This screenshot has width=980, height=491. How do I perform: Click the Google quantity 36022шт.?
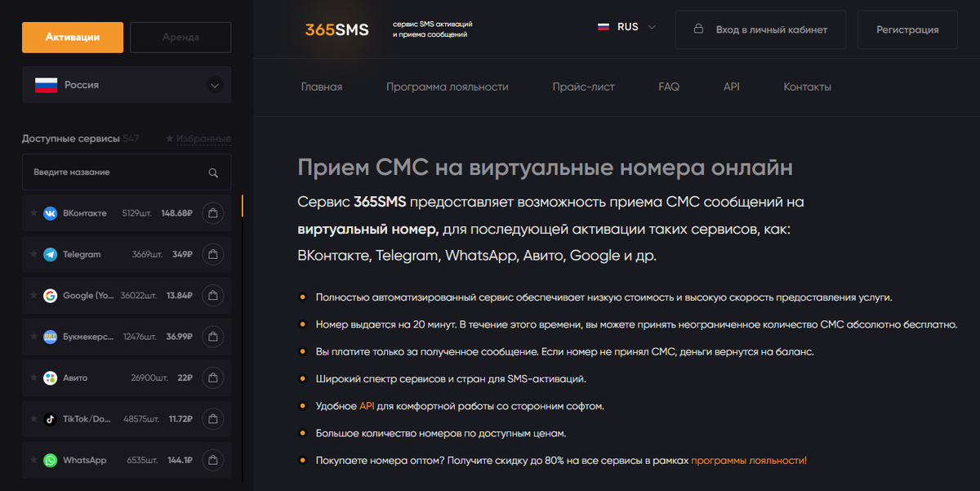coord(139,296)
